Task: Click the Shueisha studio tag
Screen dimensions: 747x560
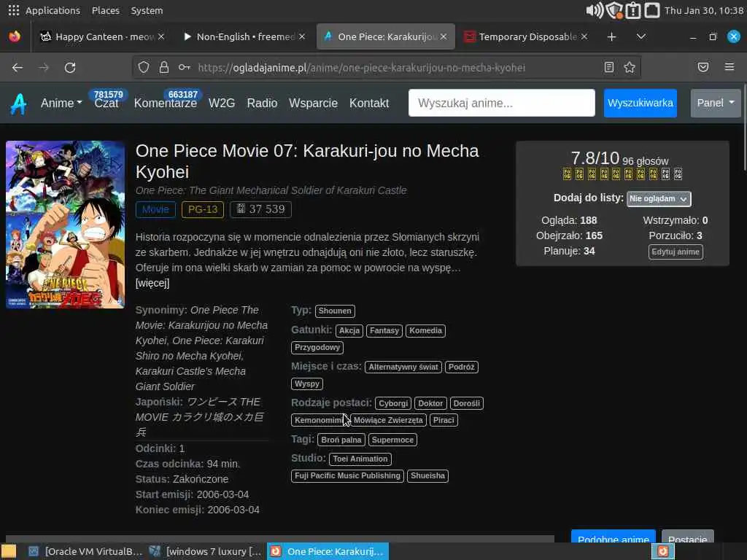Action: coord(427,476)
